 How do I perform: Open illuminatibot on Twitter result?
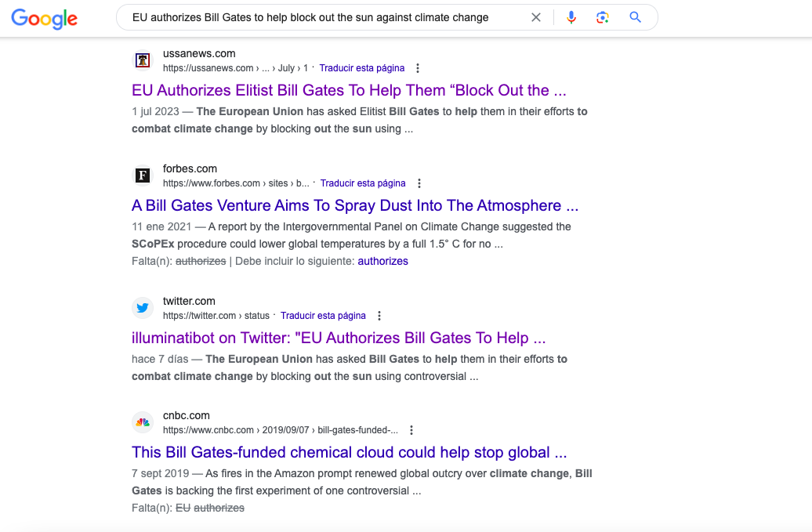(339, 338)
